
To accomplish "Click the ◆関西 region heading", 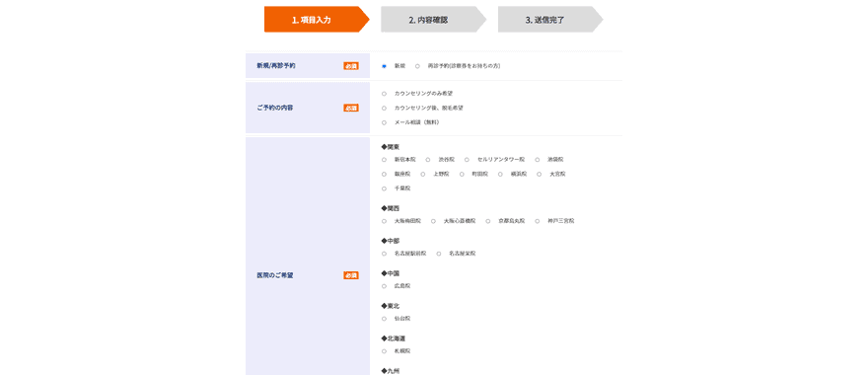I will [x=391, y=208].
